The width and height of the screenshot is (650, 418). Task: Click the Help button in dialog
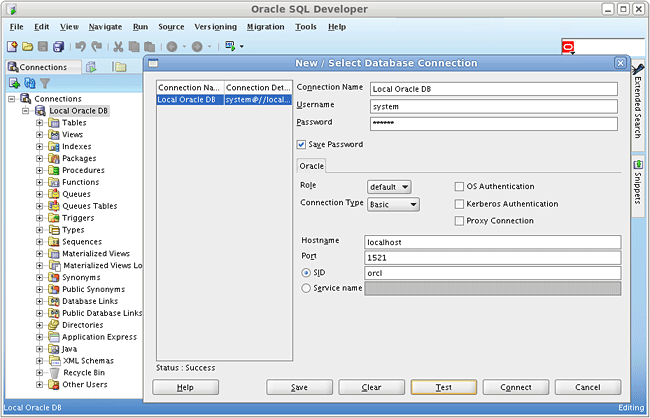pos(185,387)
